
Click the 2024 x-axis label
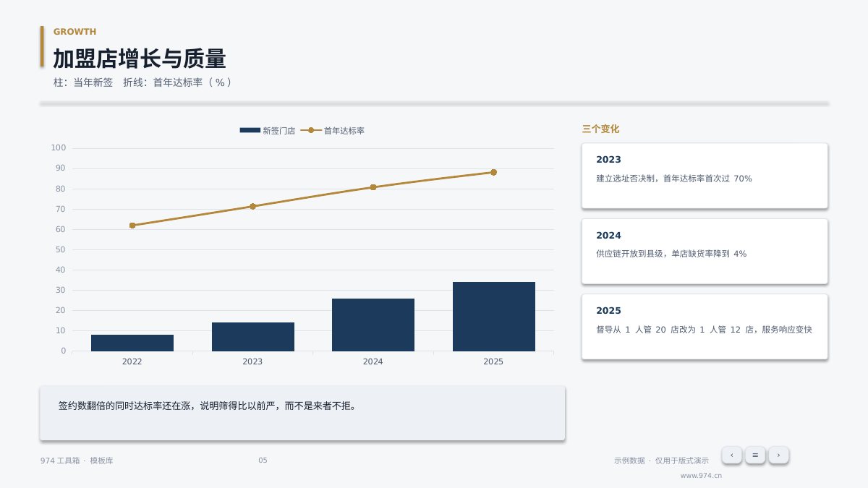click(x=373, y=361)
